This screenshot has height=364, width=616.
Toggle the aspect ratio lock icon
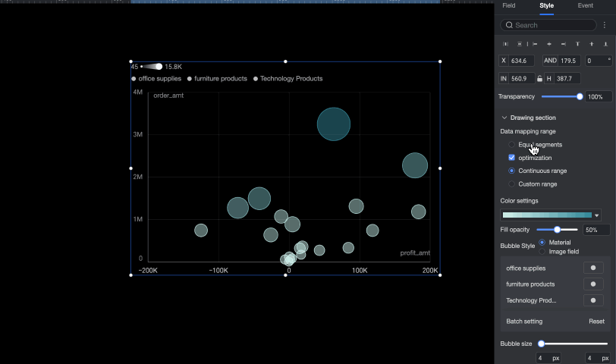coord(540,79)
